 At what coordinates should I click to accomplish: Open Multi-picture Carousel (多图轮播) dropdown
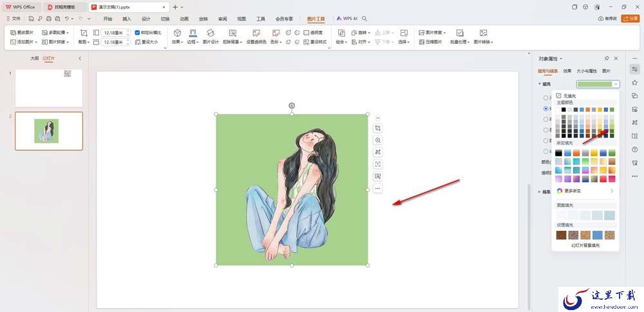click(x=55, y=32)
